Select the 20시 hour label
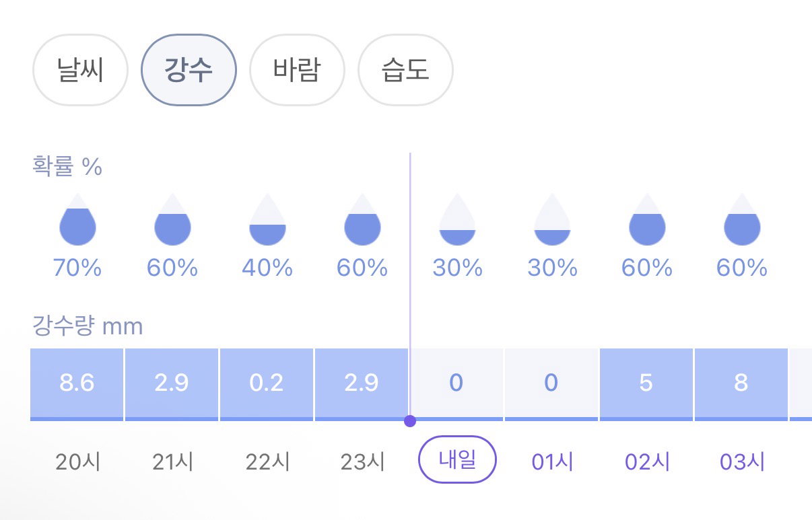This screenshot has height=520, width=812. 77,462
